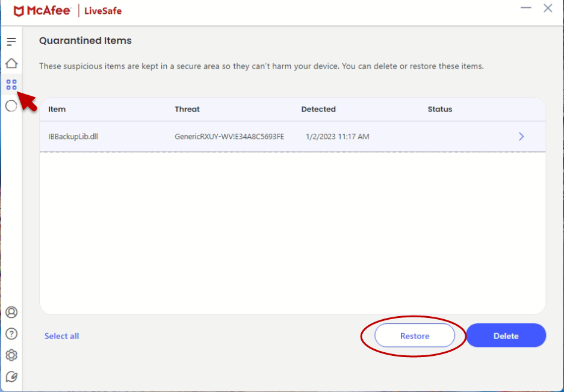
Task: Click detection date 1/2/2023 11:17 AM
Action: (338, 137)
